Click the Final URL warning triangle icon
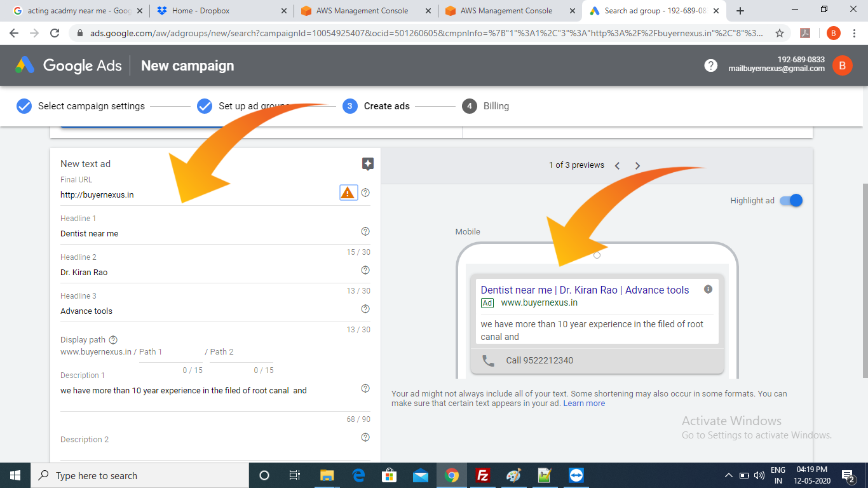 point(348,193)
